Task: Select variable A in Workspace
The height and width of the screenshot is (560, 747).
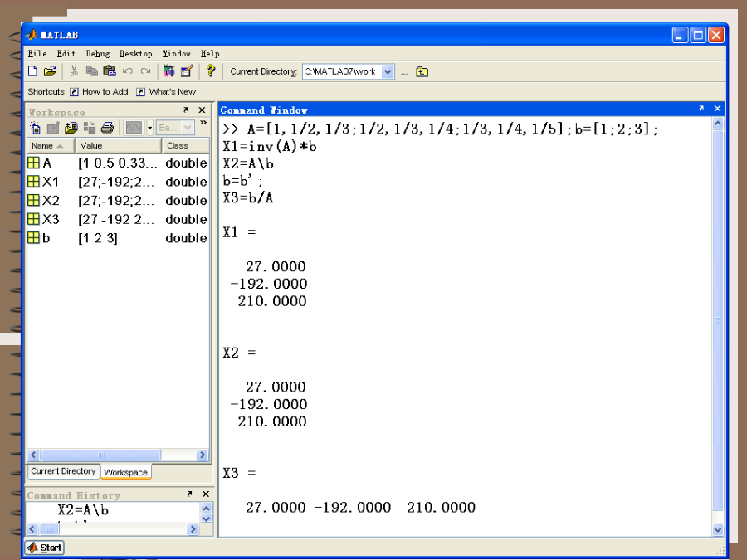Action: coord(118,163)
